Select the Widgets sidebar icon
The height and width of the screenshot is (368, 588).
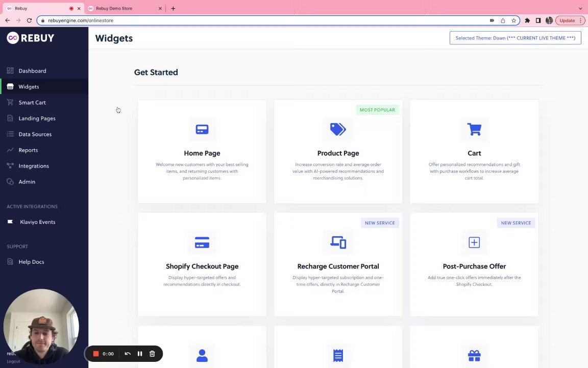coord(10,87)
